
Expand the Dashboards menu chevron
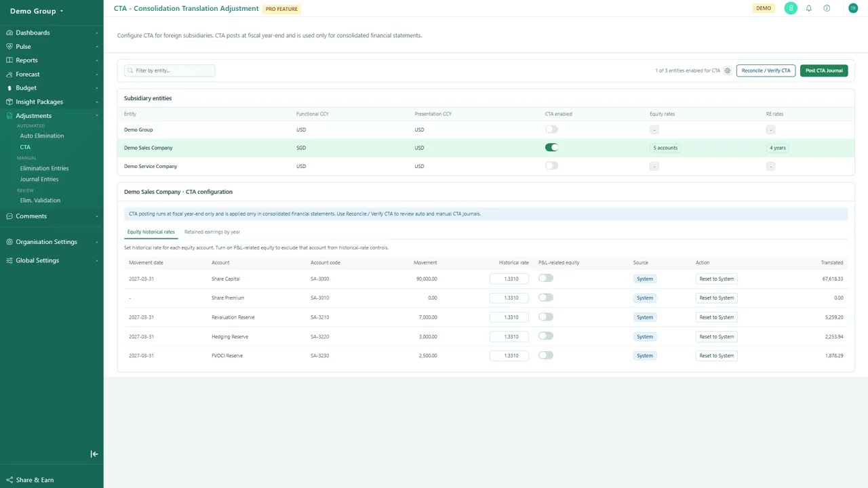click(x=97, y=33)
